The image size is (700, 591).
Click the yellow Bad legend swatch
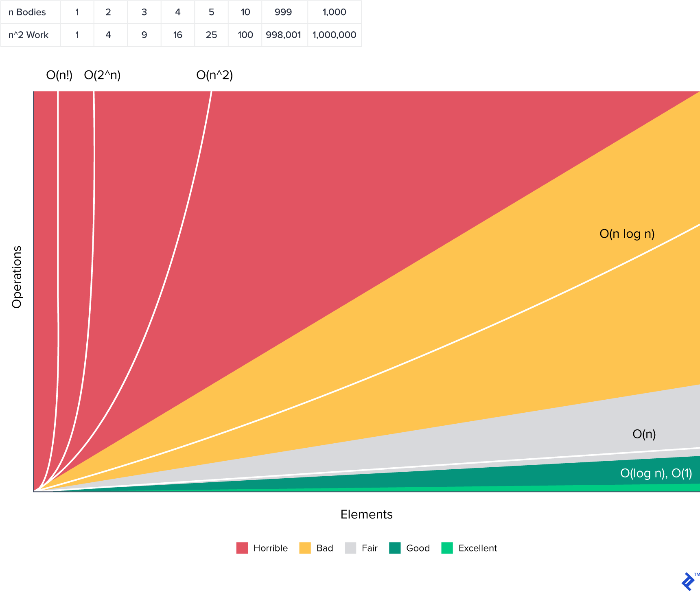coord(305,548)
